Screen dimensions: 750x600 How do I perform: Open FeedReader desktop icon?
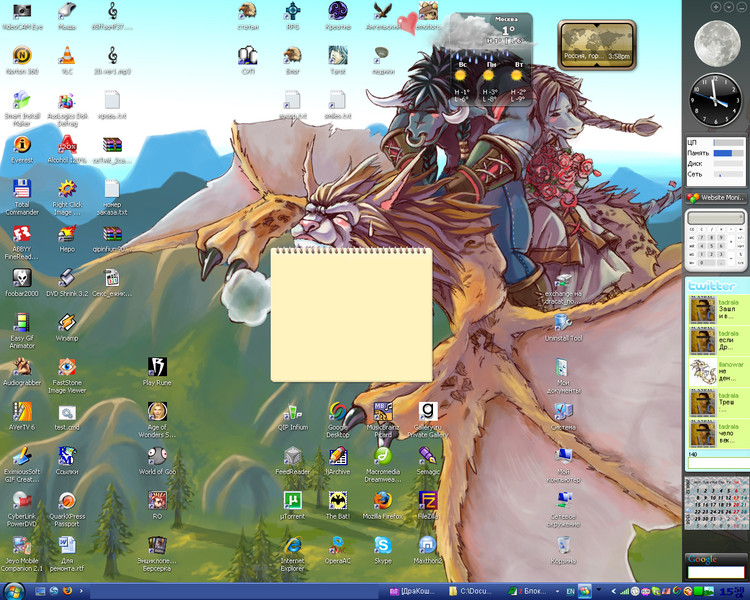(x=293, y=461)
